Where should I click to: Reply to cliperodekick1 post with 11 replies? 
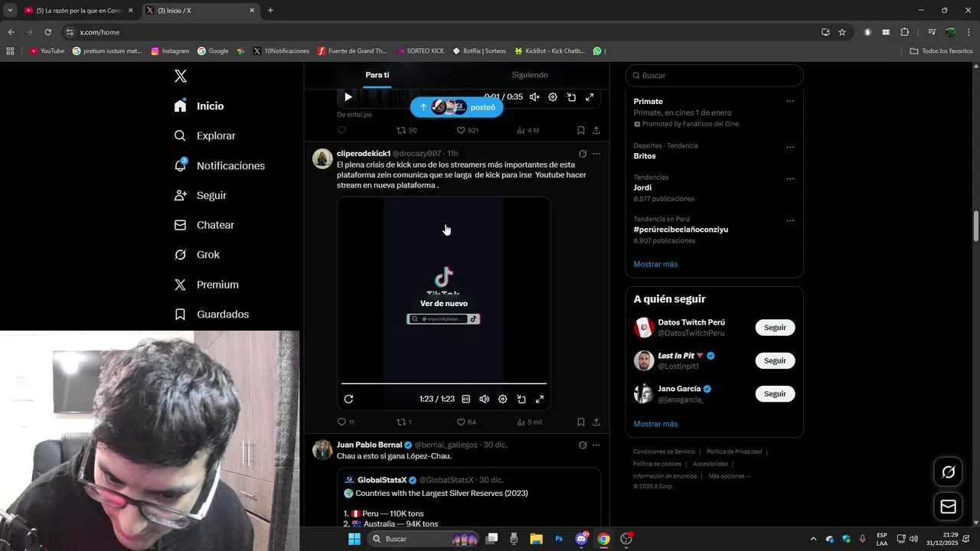pos(346,422)
